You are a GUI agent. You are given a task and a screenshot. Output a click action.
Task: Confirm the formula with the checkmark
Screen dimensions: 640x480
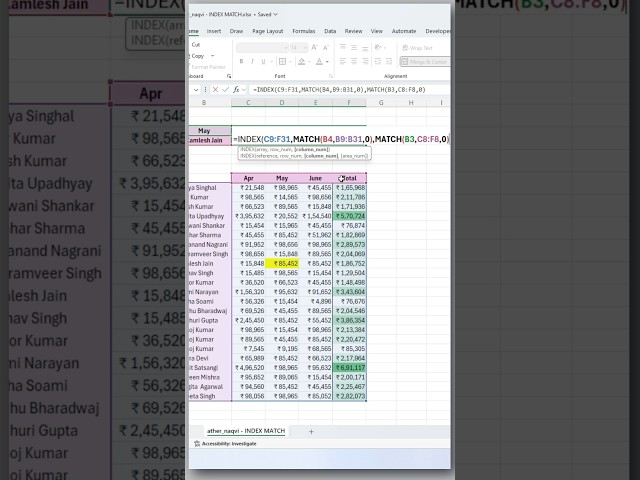tap(225, 89)
